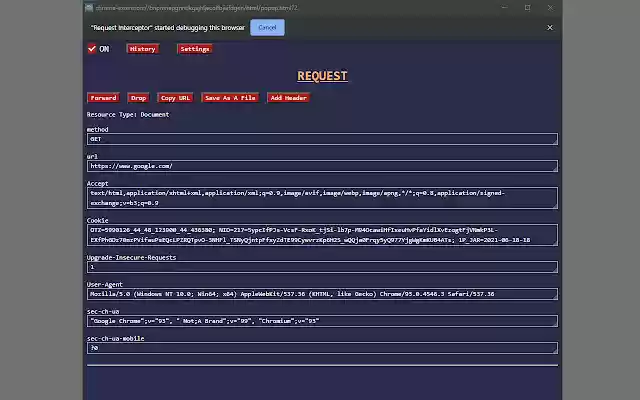Click the chrome-extension URL in title bar
640x400 pixels.
[197, 8]
